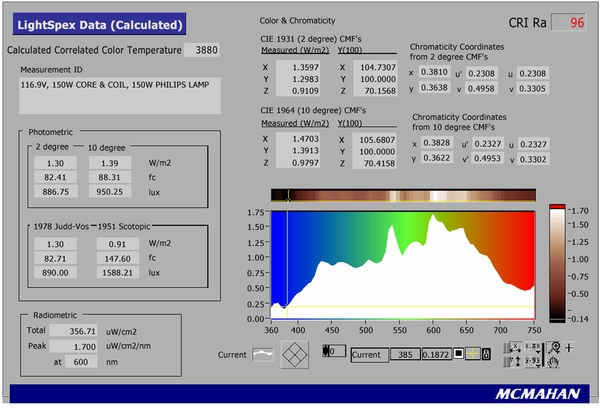
Task: Click the 10 degree fc value 88.31
Action: (110, 177)
